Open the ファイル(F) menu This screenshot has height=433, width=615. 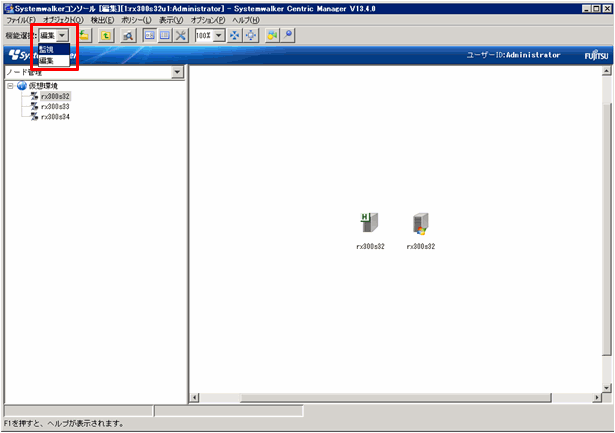pyautogui.click(x=21, y=20)
